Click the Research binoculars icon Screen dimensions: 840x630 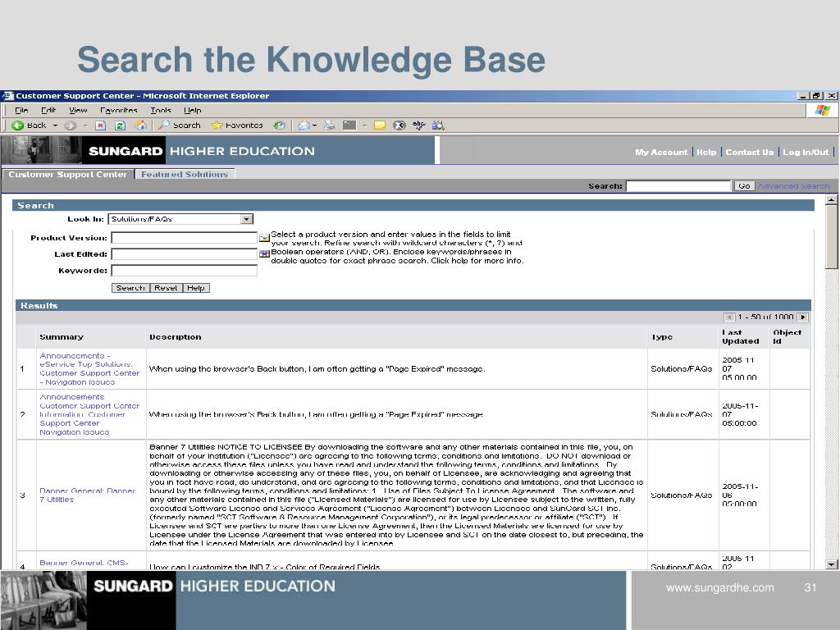click(438, 126)
